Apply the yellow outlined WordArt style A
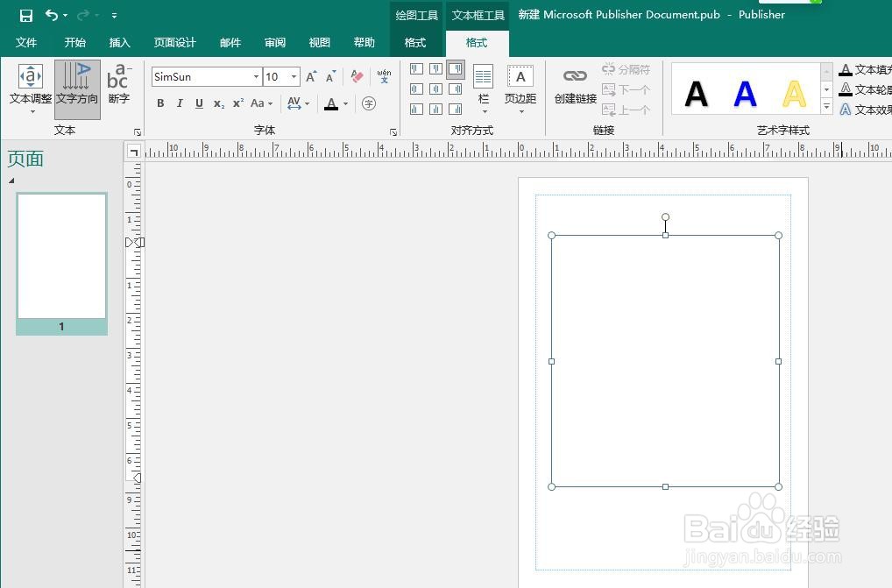 pos(794,94)
